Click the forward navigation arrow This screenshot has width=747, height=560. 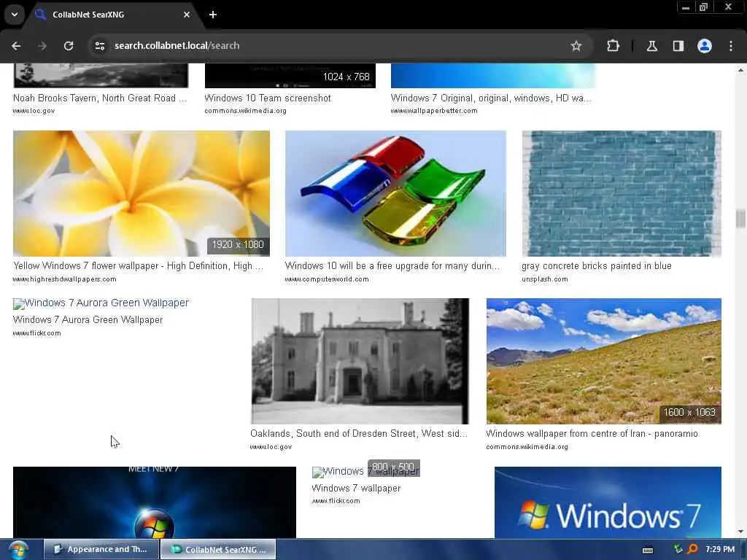tap(42, 46)
